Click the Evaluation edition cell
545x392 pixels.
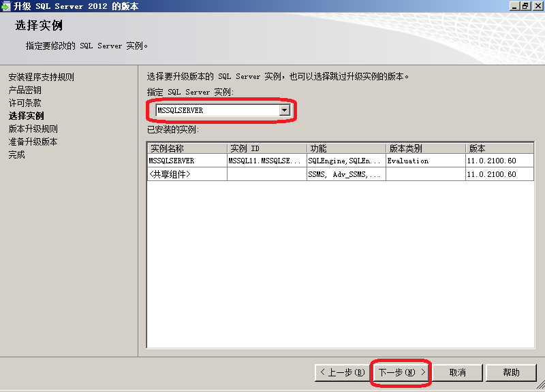tap(426, 161)
